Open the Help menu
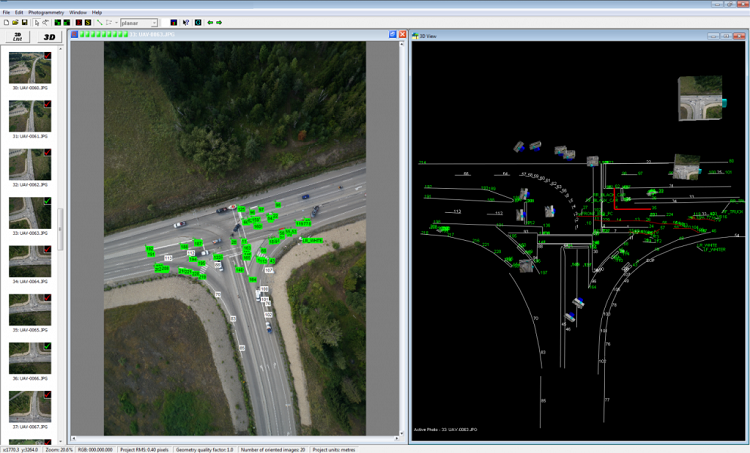Screen dimensions: 750x453 point(97,12)
